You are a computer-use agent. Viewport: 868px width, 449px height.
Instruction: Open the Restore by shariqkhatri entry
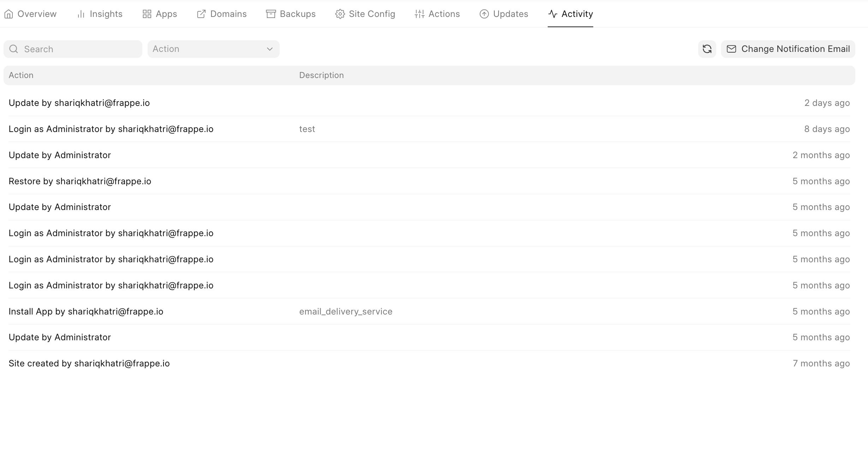pyautogui.click(x=80, y=181)
